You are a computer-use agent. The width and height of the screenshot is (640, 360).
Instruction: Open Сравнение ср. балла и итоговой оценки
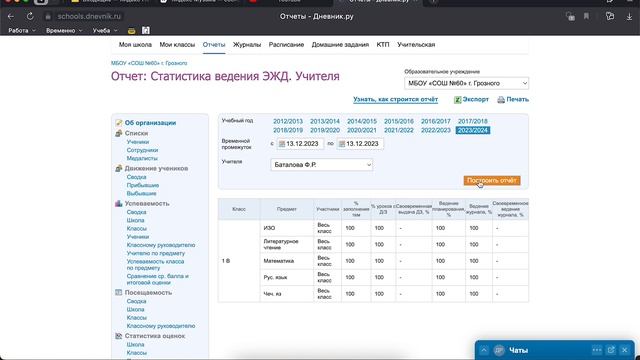click(x=158, y=280)
